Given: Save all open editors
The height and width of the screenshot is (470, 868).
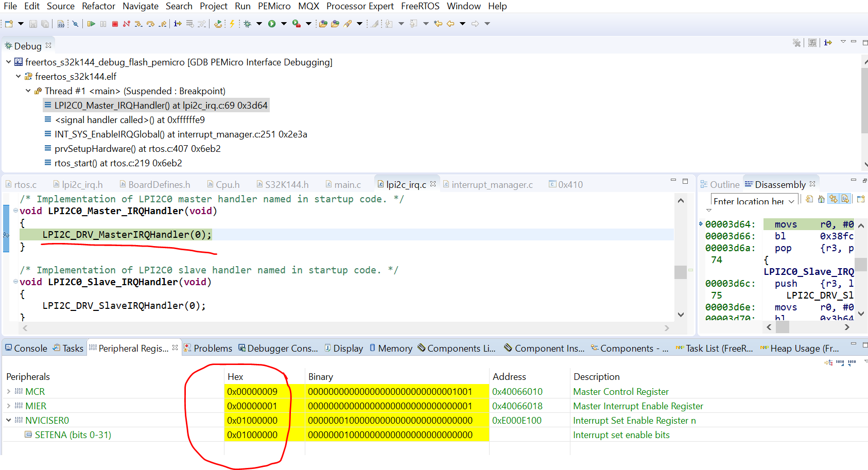Looking at the screenshot, I should click(45, 23).
